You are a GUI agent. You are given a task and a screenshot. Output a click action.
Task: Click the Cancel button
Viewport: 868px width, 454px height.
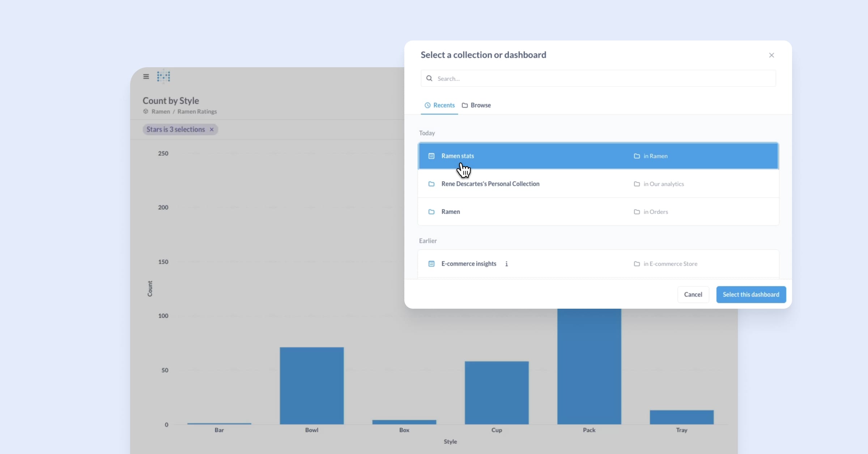point(693,295)
